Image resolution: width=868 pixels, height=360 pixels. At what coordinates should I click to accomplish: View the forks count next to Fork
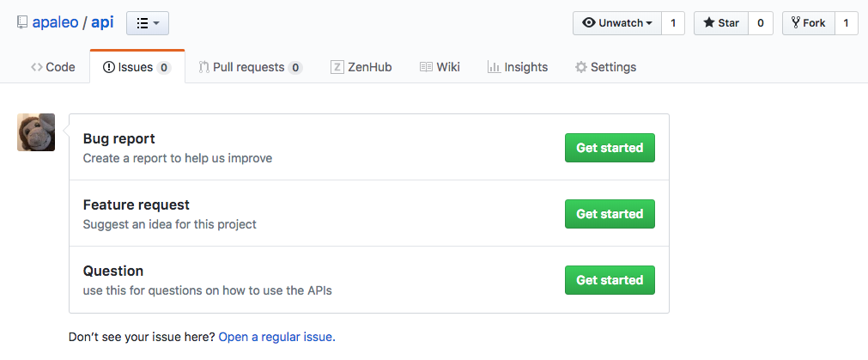click(x=846, y=23)
